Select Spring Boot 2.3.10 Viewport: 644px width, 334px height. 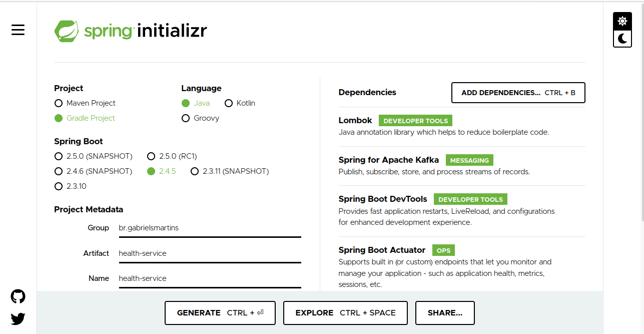click(x=71, y=186)
